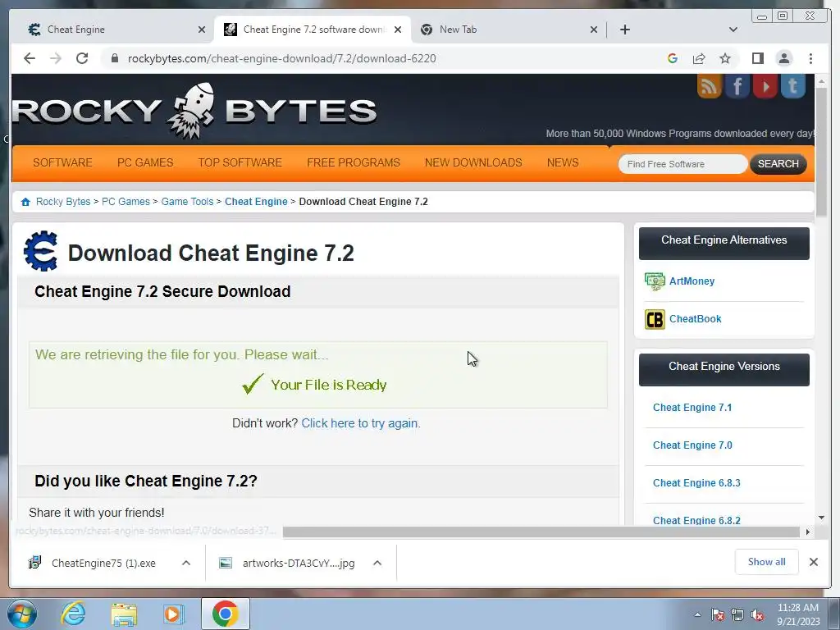Screen dimensions: 840x630
Task: Click Show all downloads button
Action: click(x=767, y=562)
